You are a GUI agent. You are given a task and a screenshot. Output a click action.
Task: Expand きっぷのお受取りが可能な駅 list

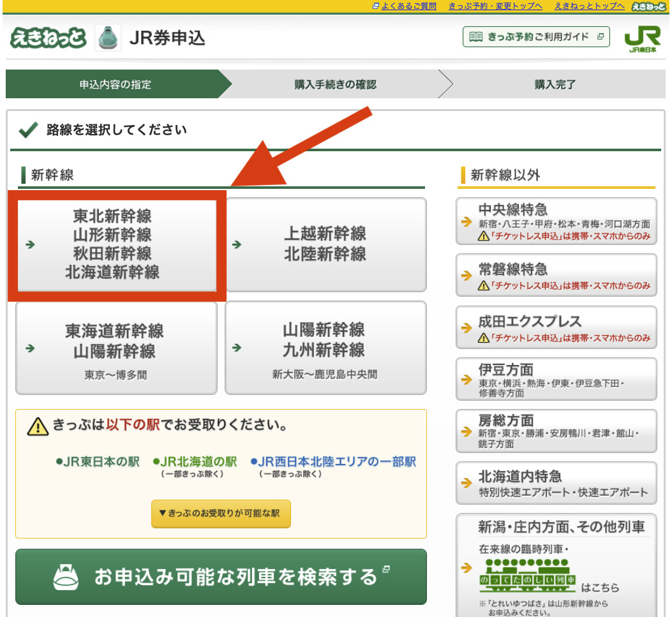tap(221, 513)
